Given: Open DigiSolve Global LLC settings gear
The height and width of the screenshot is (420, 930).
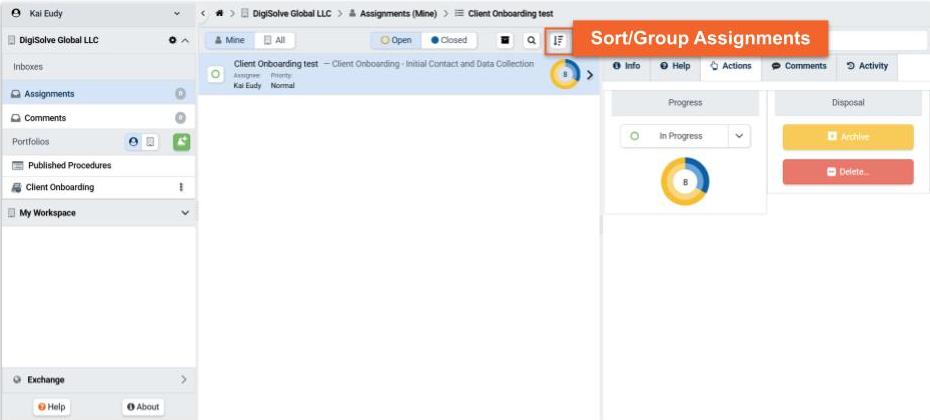Looking at the screenshot, I should [172, 41].
